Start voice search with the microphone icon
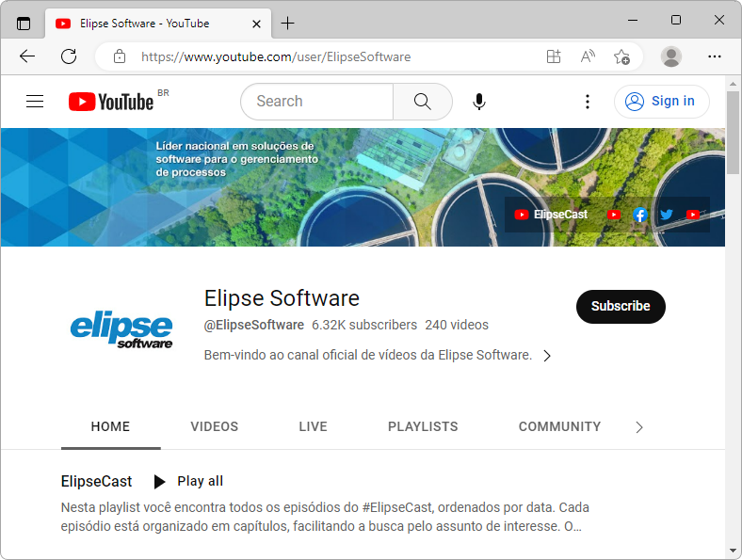Viewport: 742px width, 560px height. [x=479, y=102]
